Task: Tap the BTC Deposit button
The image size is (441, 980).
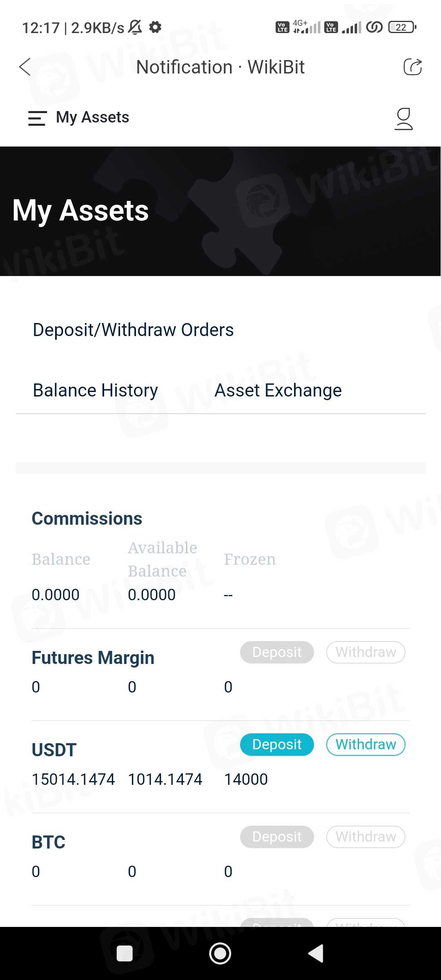Action: [x=277, y=837]
